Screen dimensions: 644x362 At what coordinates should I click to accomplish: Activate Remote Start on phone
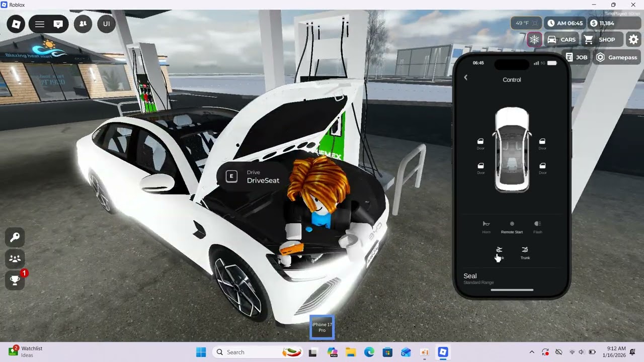click(x=512, y=227)
